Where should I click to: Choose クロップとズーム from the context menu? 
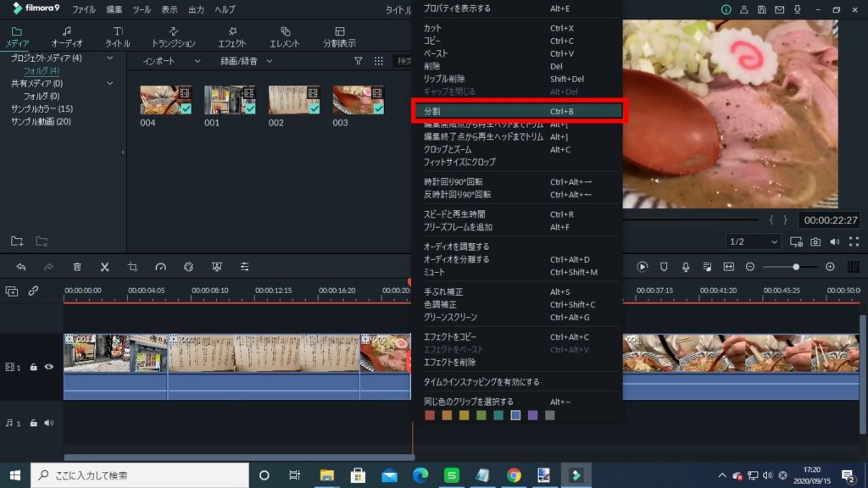[448, 150]
